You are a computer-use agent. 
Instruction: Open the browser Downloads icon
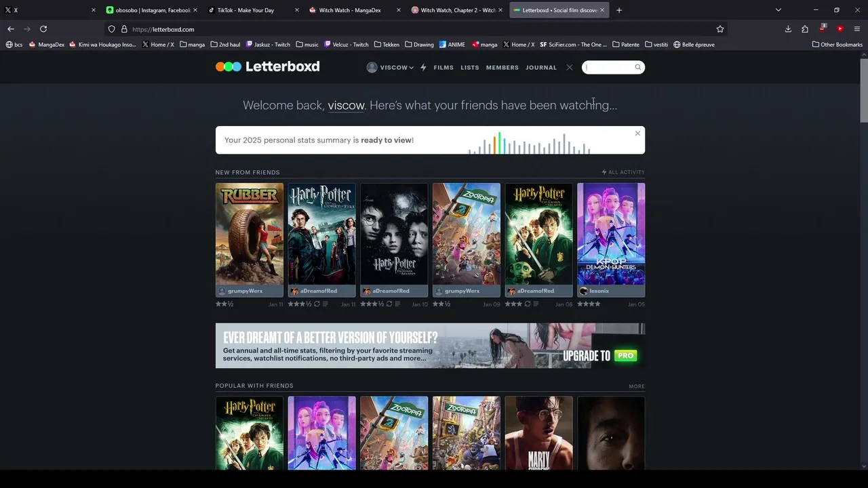click(788, 29)
